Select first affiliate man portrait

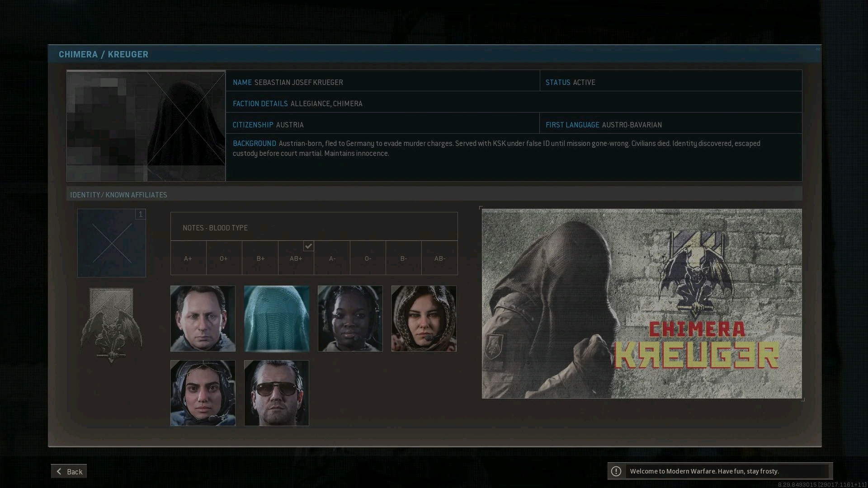(x=203, y=319)
